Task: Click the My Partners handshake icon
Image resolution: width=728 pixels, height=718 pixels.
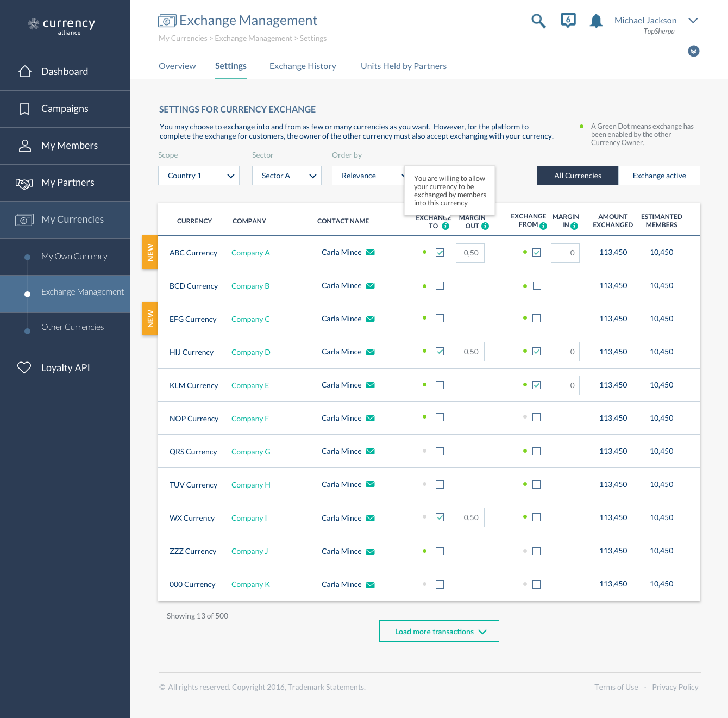Action: (x=24, y=183)
